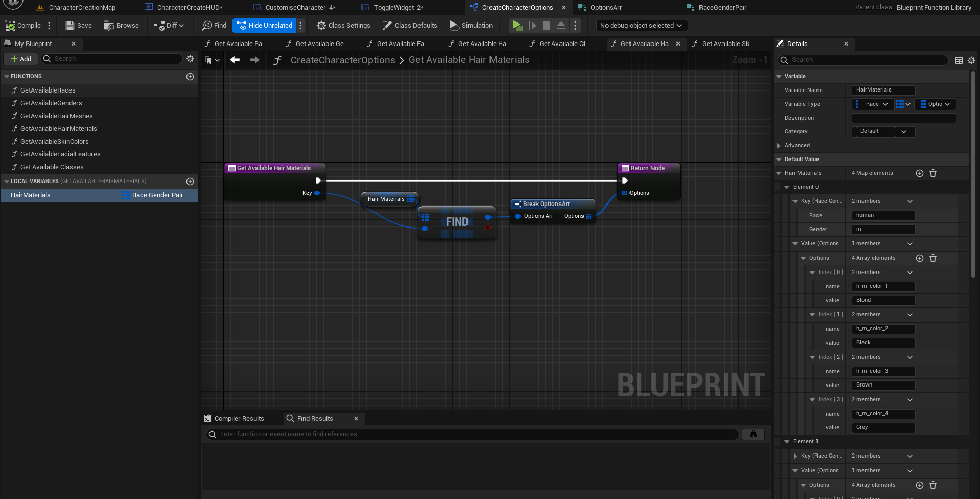Open Hide Unrelated options dots
The height and width of the screenshot is (499, 980).
point(300,26)
